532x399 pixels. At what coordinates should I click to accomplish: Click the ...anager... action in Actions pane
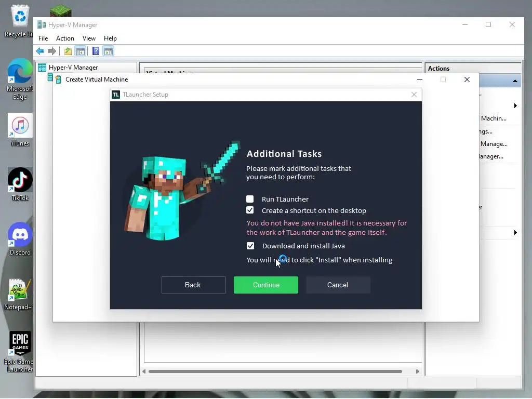tap(491, 156)
